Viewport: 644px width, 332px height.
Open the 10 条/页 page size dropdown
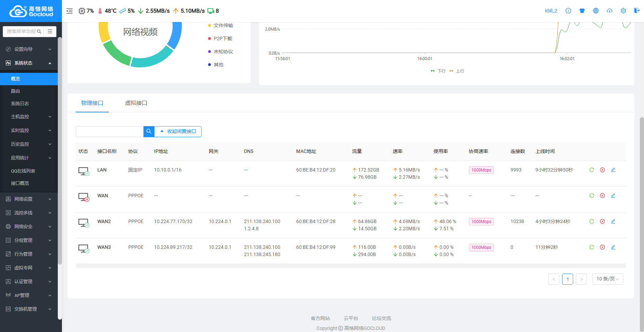pyautogui.click(x=608, y=279)
